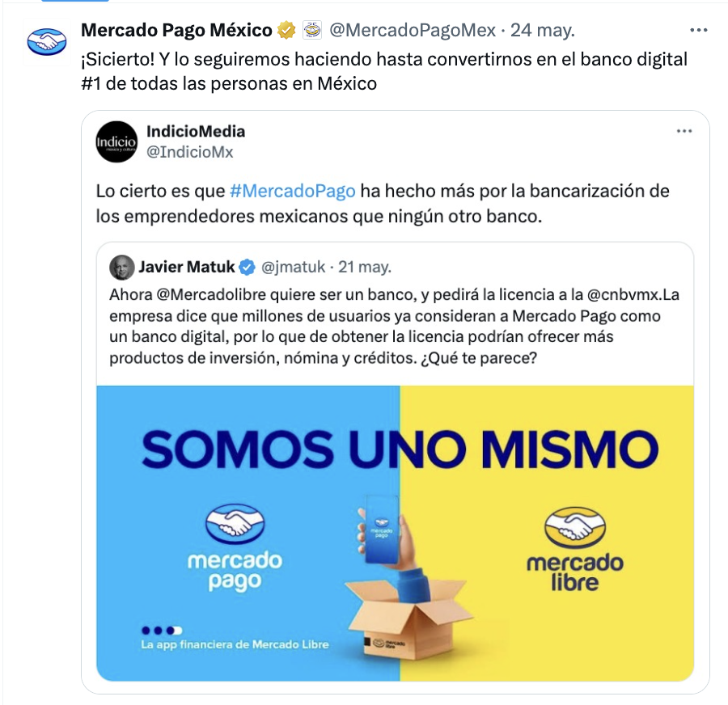Viewport: 728px width, 705px height.
Task: Open the @IndicioMx handle
Action: click(x=190, y=152)
